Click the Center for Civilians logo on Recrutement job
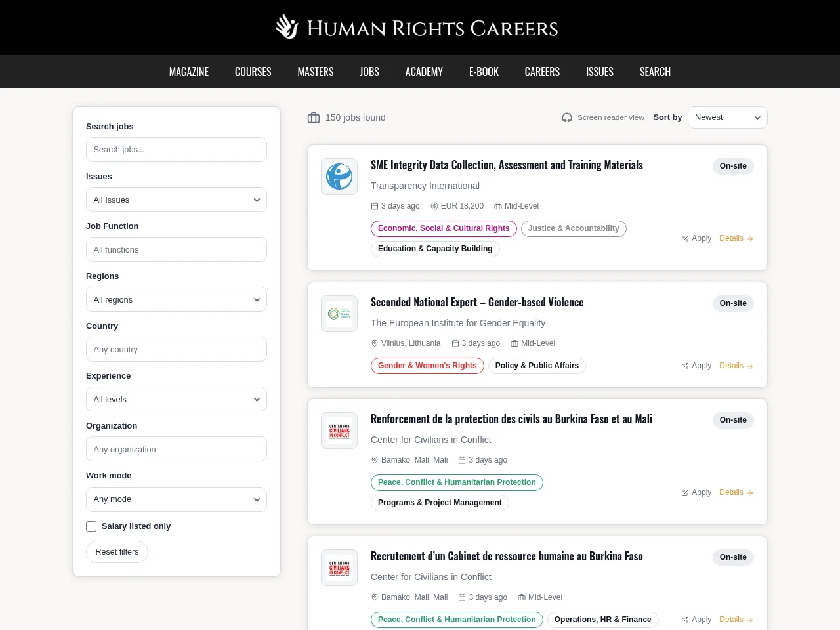Screen dimensions: 840x630 pos(339,568)
